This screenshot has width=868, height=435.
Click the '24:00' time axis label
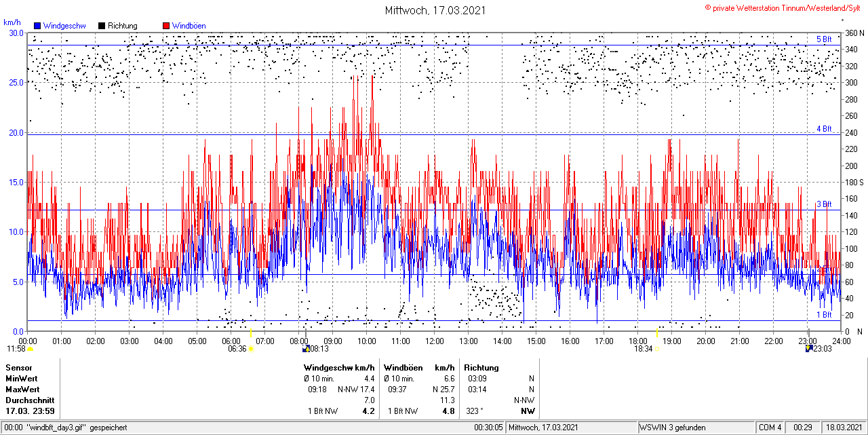coord(842,341)
